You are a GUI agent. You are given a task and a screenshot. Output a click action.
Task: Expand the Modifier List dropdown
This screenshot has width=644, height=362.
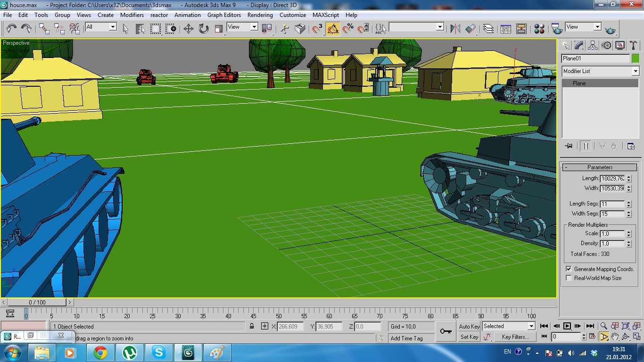coord(635,71)
